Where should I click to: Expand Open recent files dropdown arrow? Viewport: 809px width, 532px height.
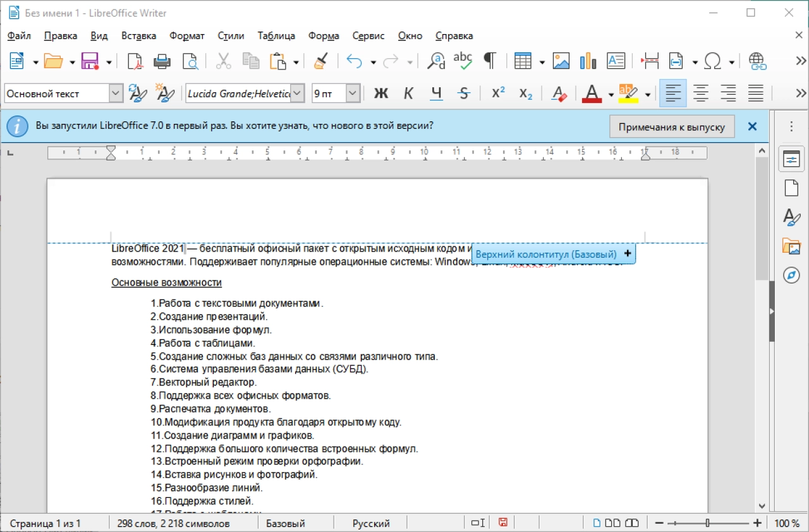point(72,62)
